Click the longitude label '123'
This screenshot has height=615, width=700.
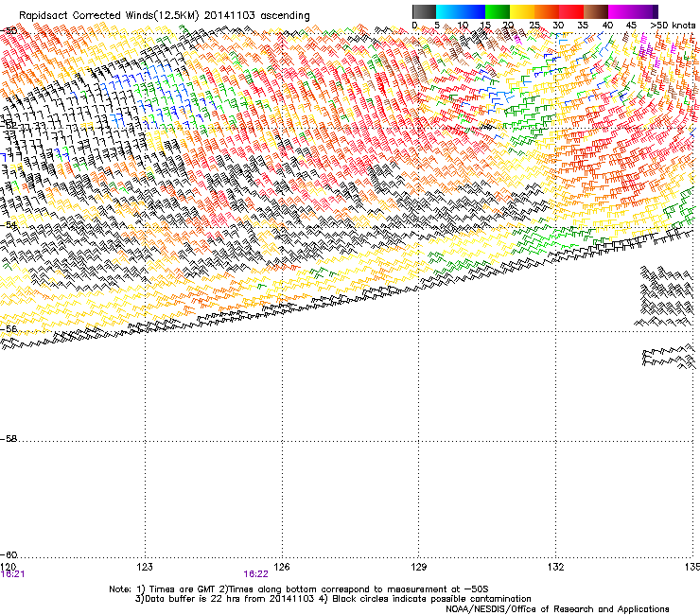coord(145,567)
